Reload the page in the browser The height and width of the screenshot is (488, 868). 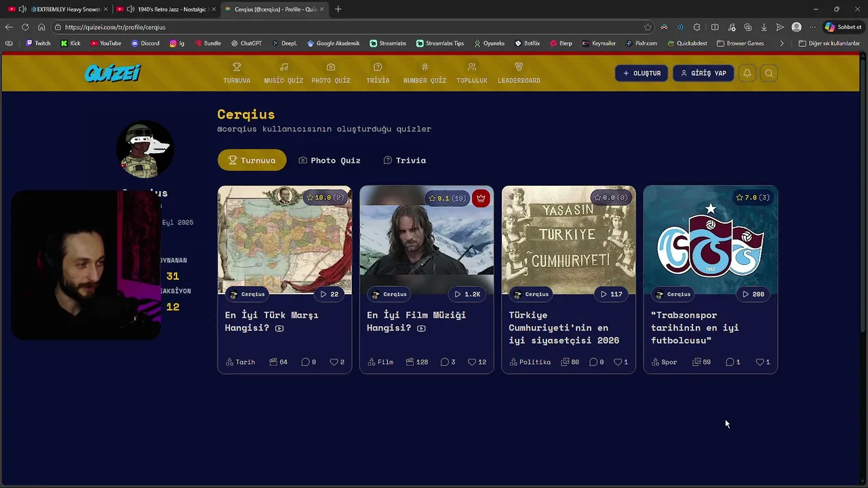coord(25,27)
